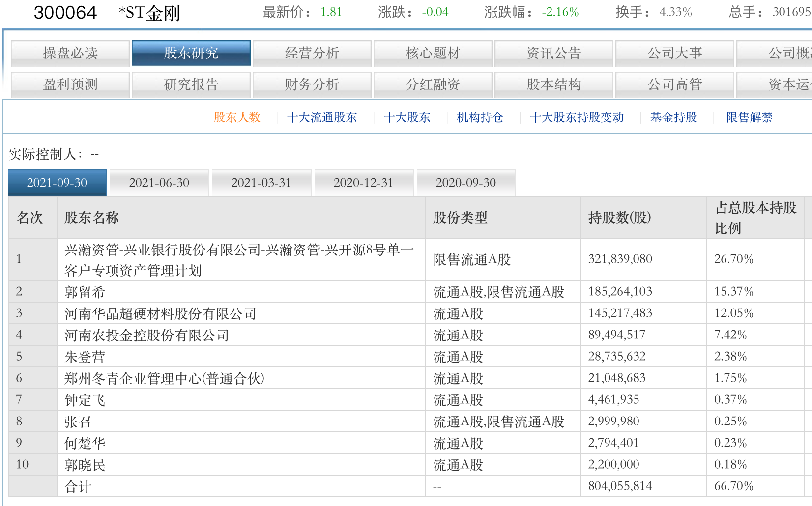Open 核心题材 page
812x506 pixels.
(x=433, y=53)
